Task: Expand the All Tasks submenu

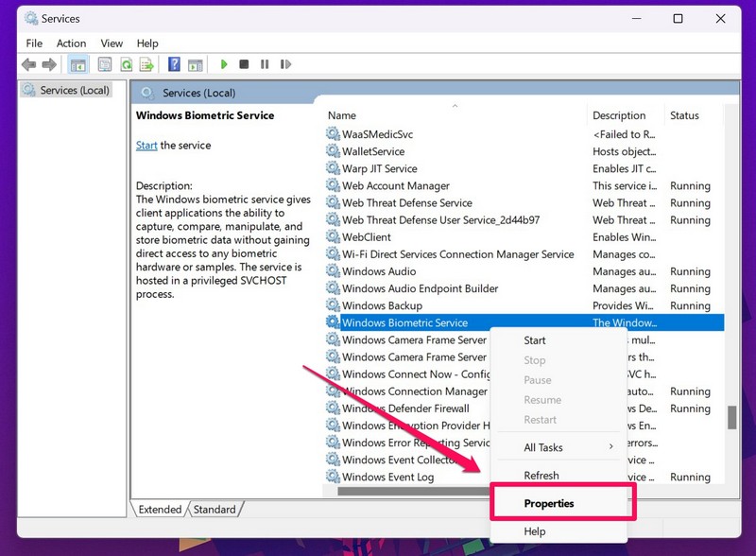Action: coord(567,447)
